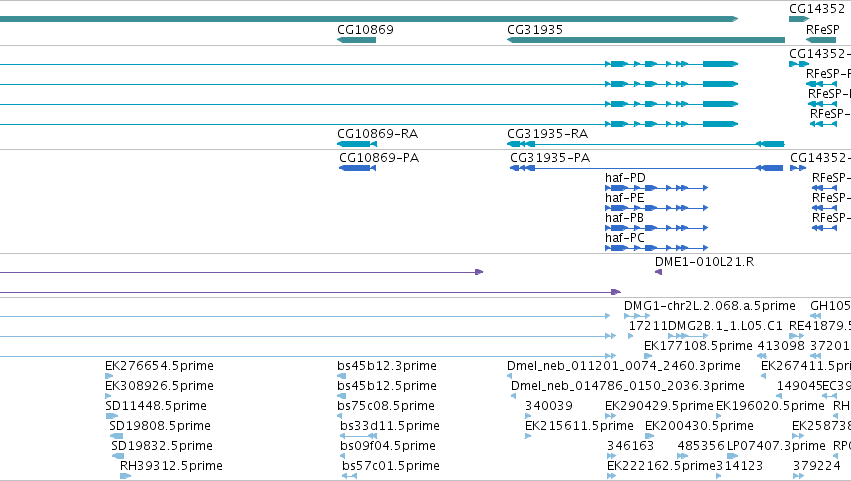
Task: Open the DMG2B.1_1.L05.C1 EST entry
Action: [725, 326]
